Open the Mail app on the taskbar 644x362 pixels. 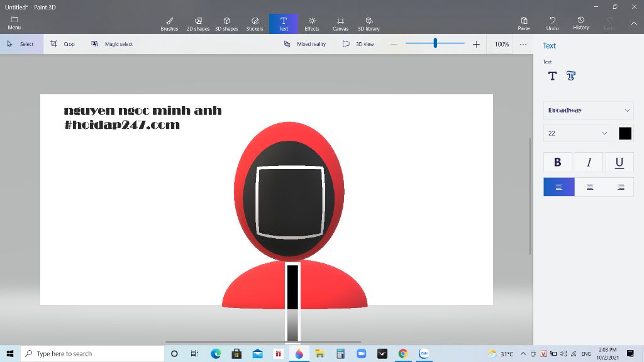(257, 353)
